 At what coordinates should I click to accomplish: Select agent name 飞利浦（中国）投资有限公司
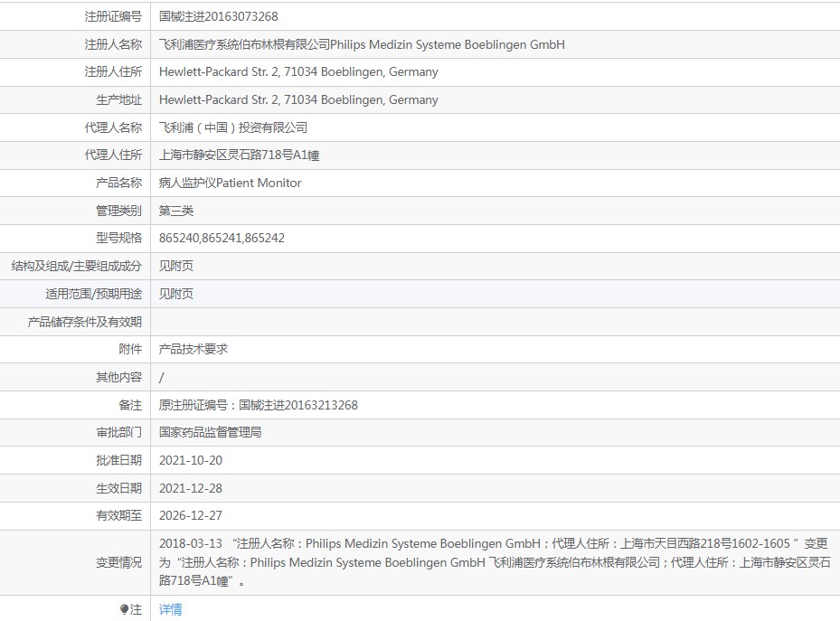point(233,127)
